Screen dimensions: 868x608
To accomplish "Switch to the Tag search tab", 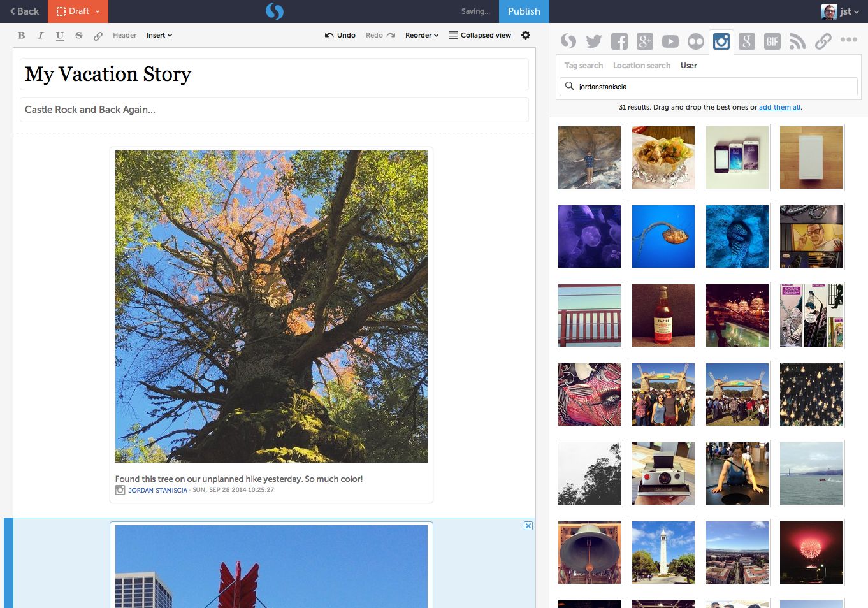I will point(584,65).
